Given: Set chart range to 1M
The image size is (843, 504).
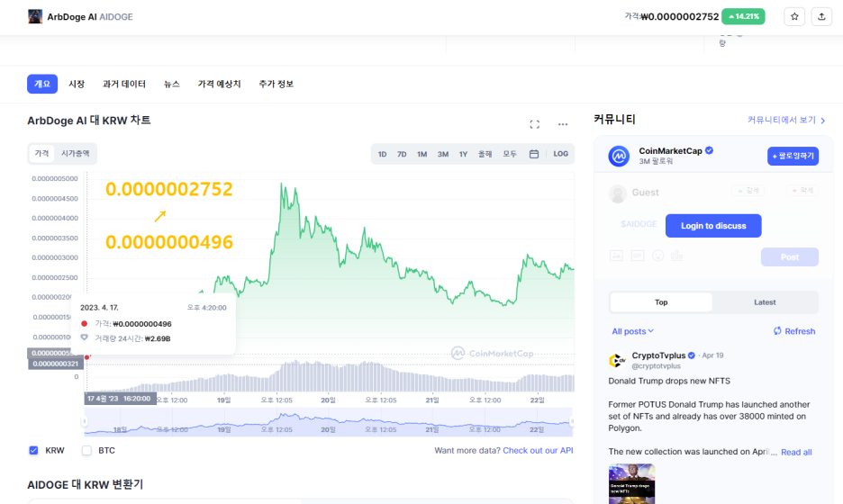Looking at the screenshot, I should coord(422,154).
